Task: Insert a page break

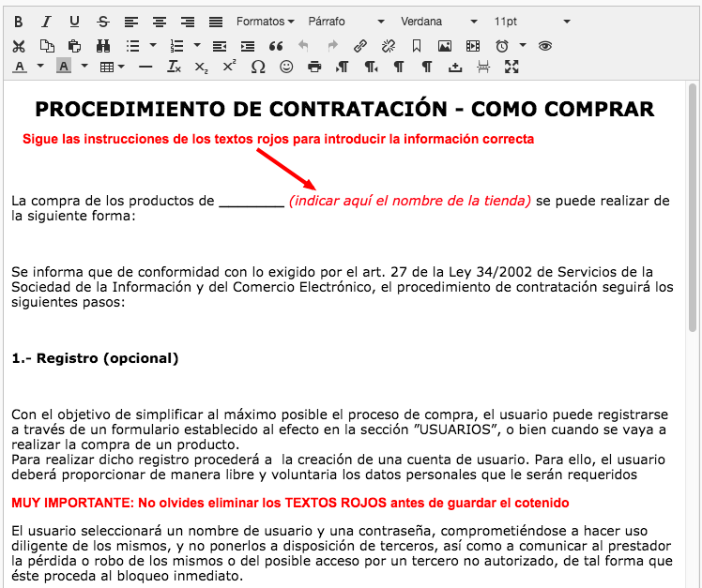Action: 483,68
